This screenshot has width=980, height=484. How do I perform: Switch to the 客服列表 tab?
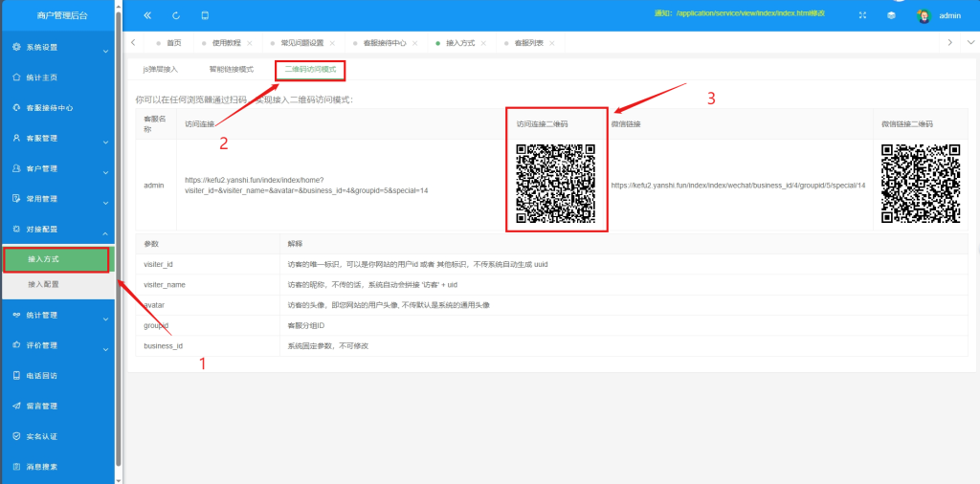point(528,43)
